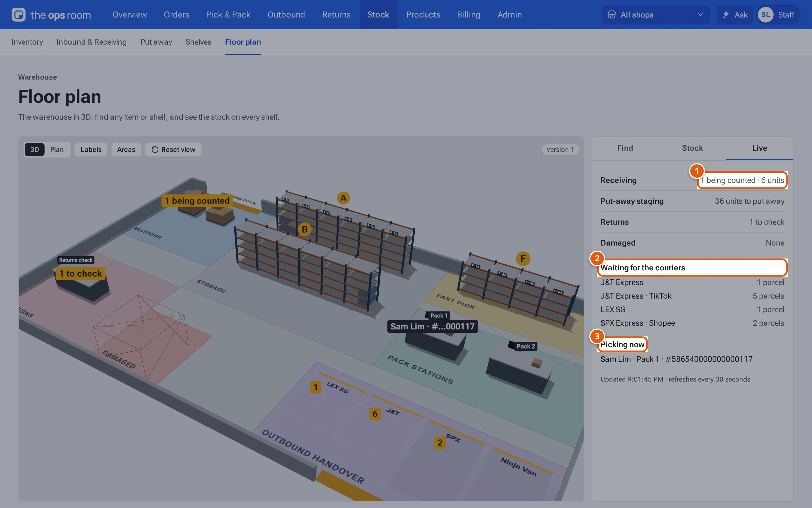Open the Find panel tab
Viewport: 812px width, 508px height.
[x=625, y=148]
